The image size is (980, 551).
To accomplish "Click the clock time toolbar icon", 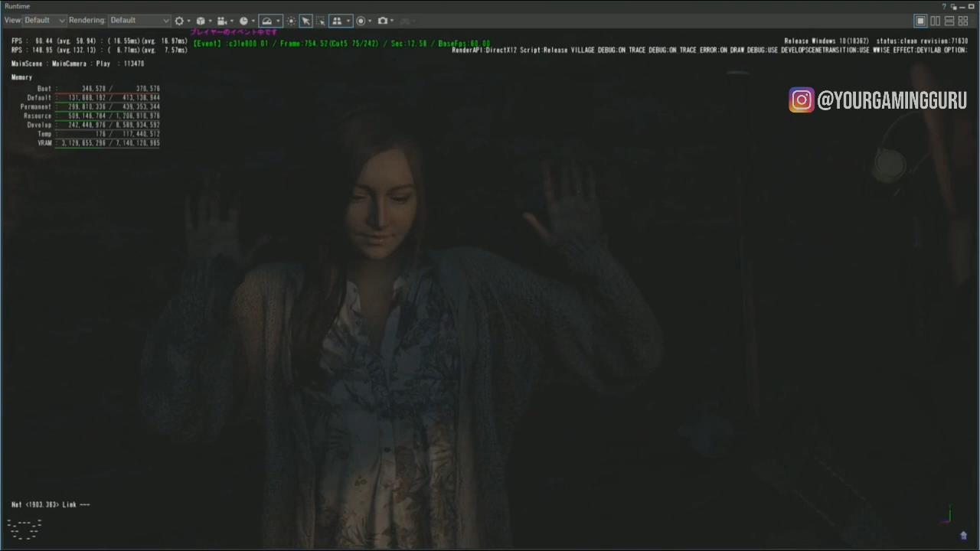I will (243, 21).
